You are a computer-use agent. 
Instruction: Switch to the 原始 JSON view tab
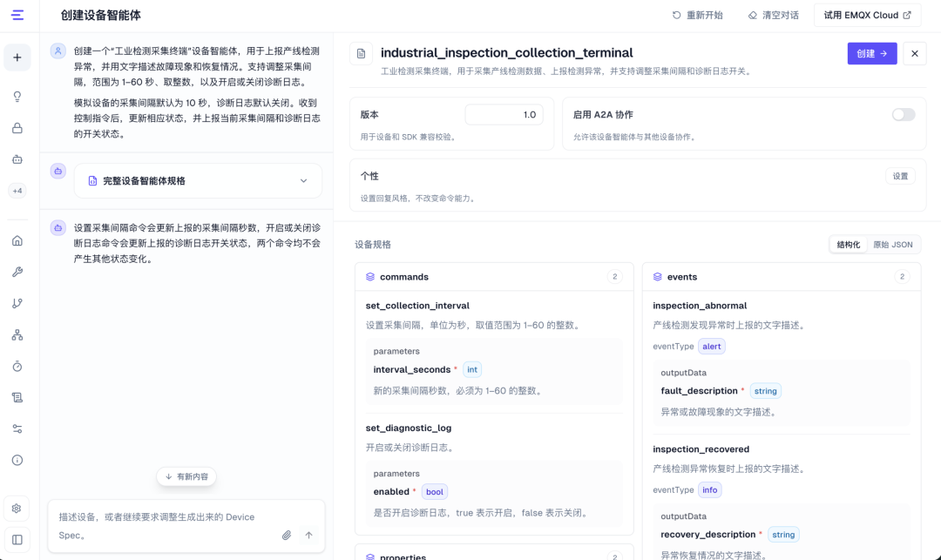point(893,245)
